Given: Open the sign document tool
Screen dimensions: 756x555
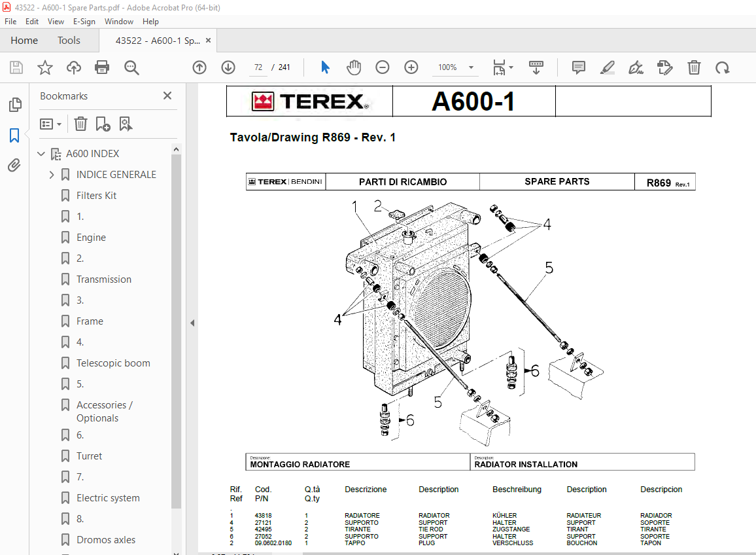Looking at the screenshot, I should click(x=636, y=67).
